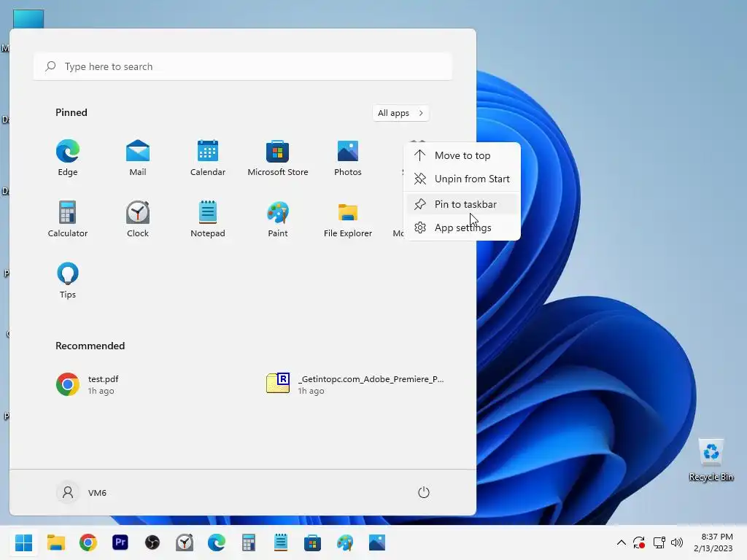Open the Photos pinned app
The height and width of the screenshot is (560, 747).
coord(348,157)
